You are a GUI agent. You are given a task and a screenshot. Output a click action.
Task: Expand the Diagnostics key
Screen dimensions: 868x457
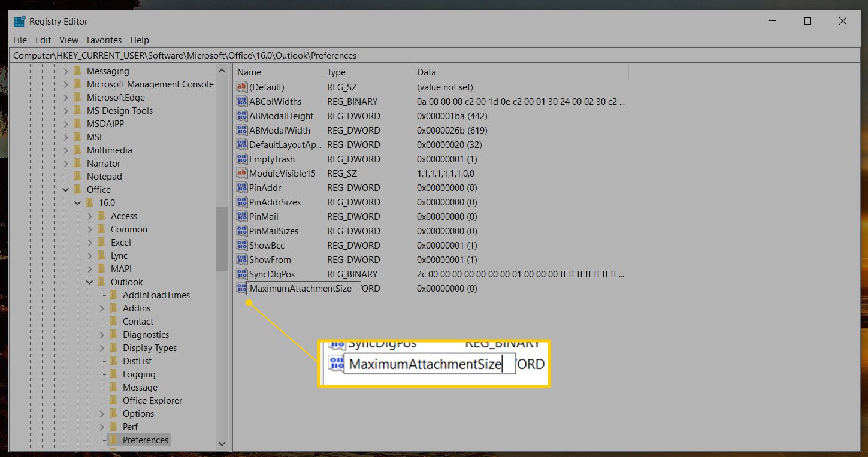[x=102, y=334]
